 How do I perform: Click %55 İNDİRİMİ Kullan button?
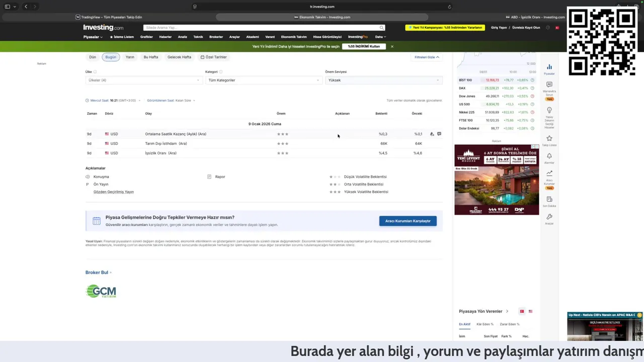364,46
